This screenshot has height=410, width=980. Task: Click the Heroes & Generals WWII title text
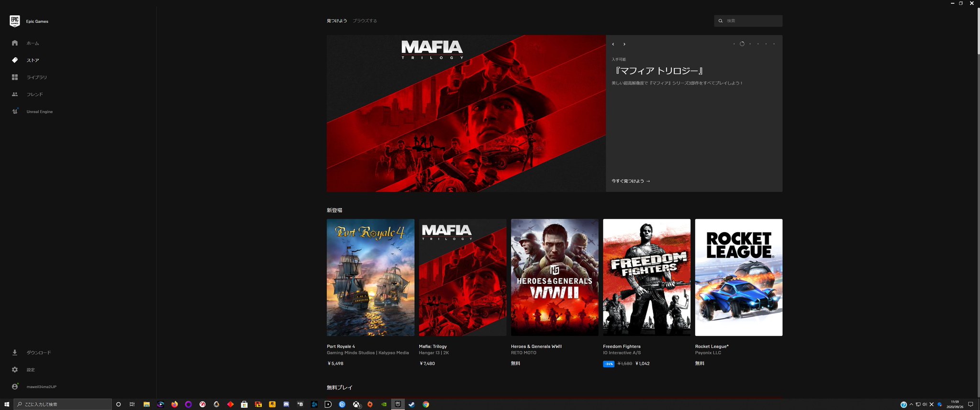(x=536, y=346)
